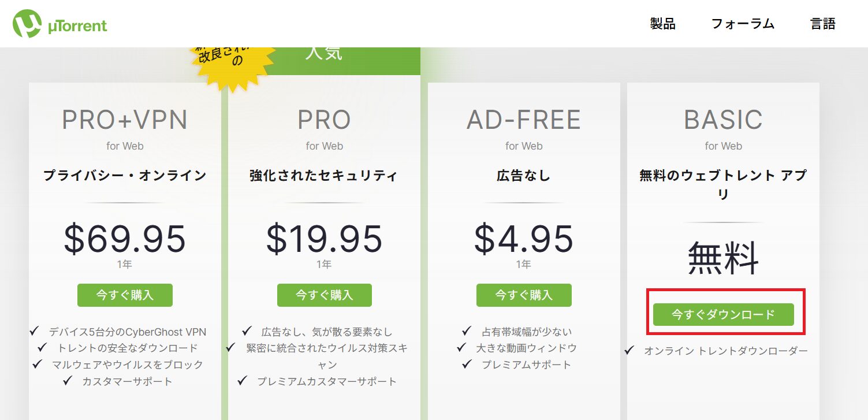The height and width of the screenshot is (420, 868).
Task: Open the 言語 language dropdown
Action: 822,24
